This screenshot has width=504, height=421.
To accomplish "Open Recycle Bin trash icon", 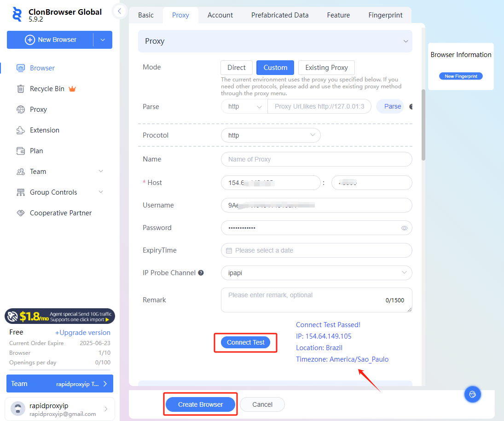I will [x=21, y=89].
